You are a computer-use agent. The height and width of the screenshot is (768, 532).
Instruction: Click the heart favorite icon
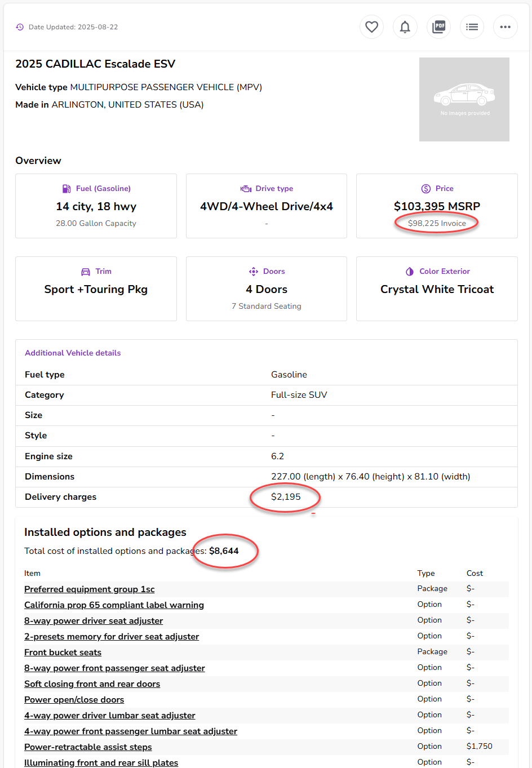coord(371,26)
